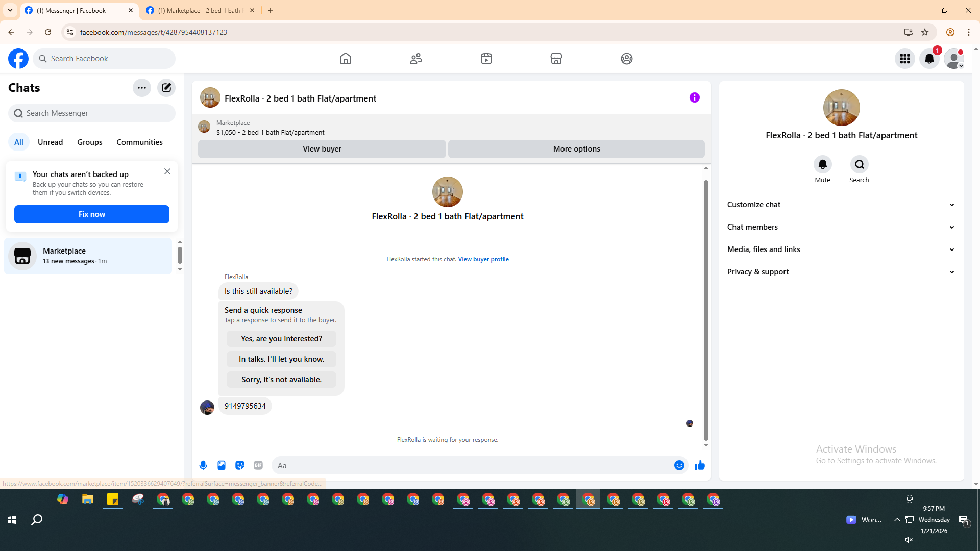The height and width of the screenshot is (551, 980).
Task: Send 'Sorry, it's not available.' quick response
Action: click(x=281, y=380)
